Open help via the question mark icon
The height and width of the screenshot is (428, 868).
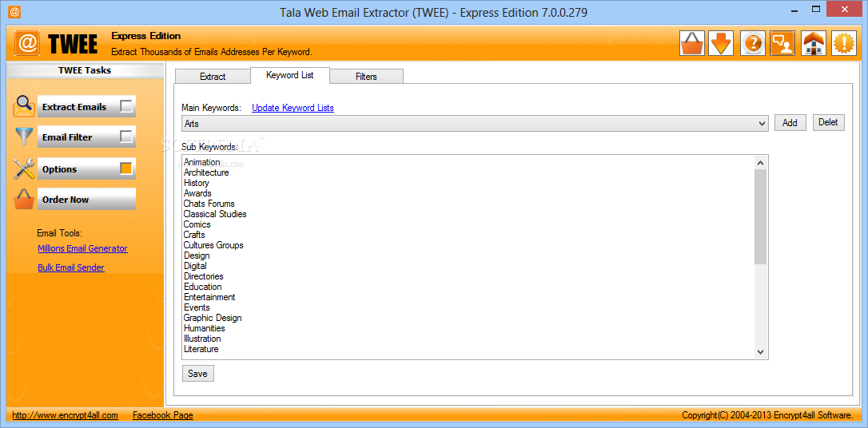[x=752, y=43]
